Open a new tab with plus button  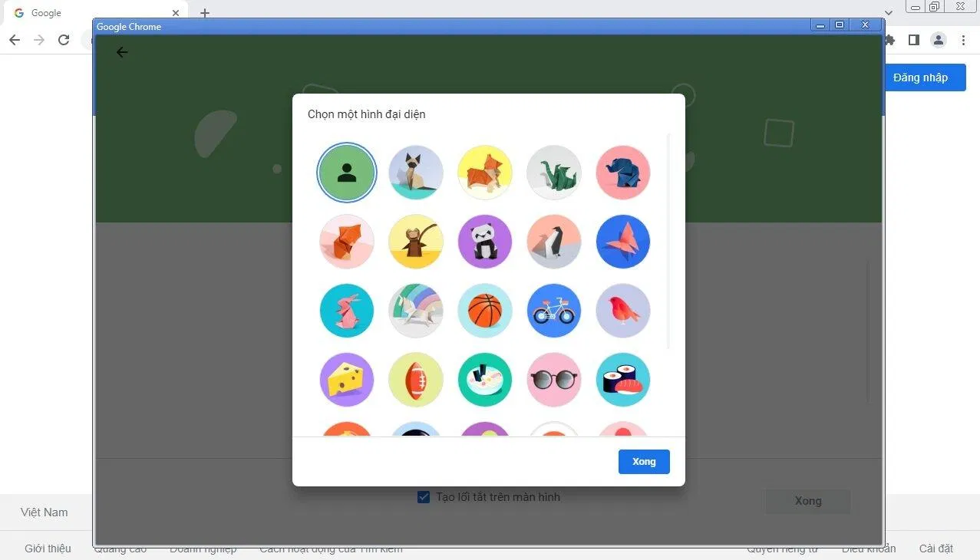[204, 13]
